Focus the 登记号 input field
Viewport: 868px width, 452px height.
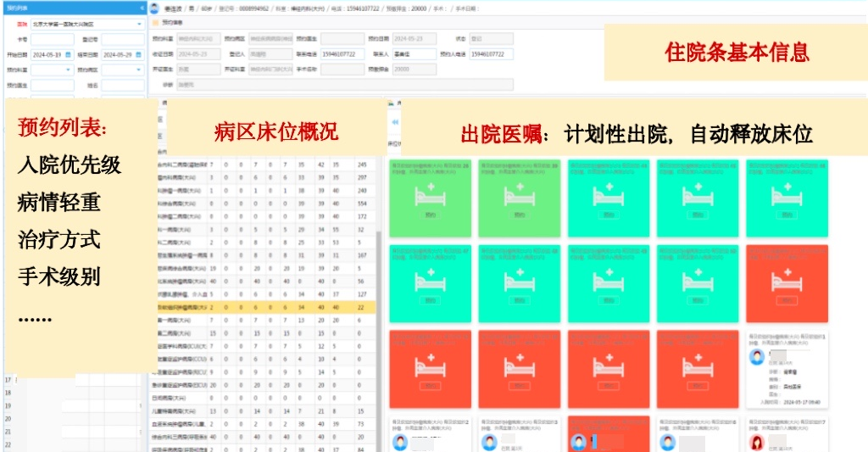[x=123, y=39]
